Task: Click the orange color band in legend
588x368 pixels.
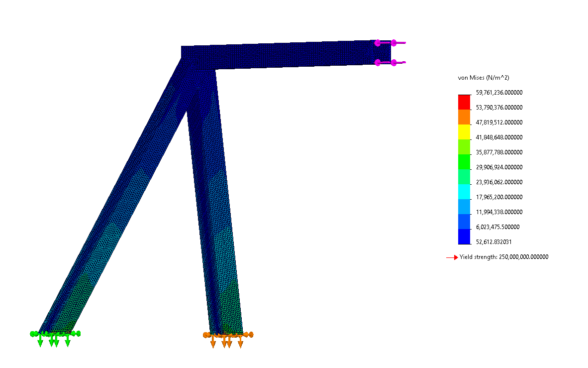Action: click(x=464, y=117)
